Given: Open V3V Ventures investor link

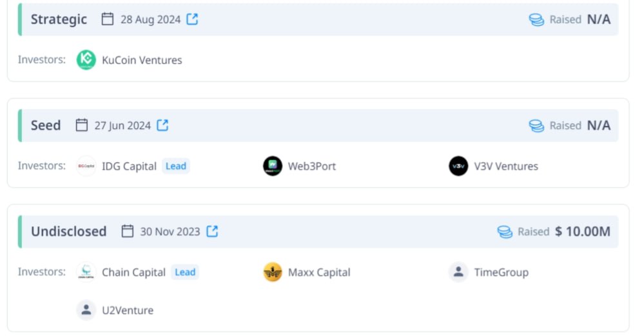Looking at the screenshot, I should (506, 166).
